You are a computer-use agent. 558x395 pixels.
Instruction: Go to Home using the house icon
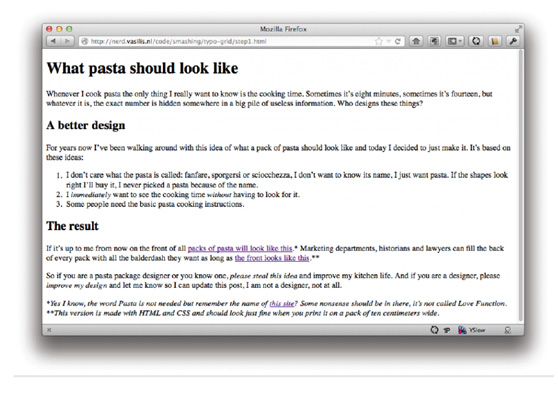tap(416, 41)
